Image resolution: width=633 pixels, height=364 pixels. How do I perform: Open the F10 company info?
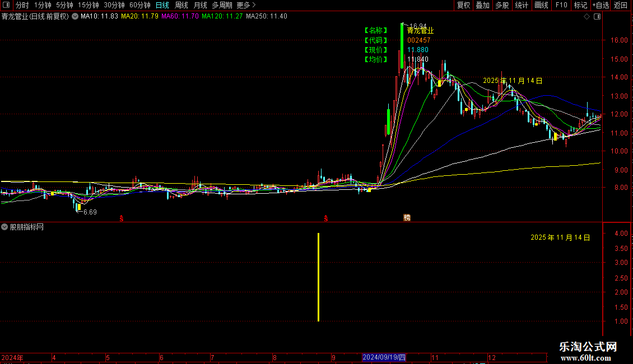561,5
